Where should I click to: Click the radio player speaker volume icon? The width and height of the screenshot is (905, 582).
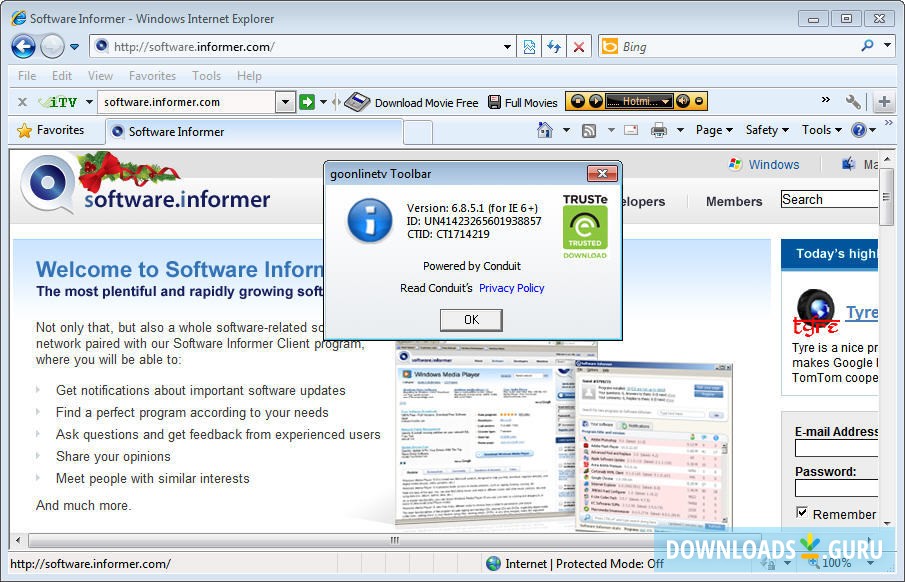pos(682,102)
